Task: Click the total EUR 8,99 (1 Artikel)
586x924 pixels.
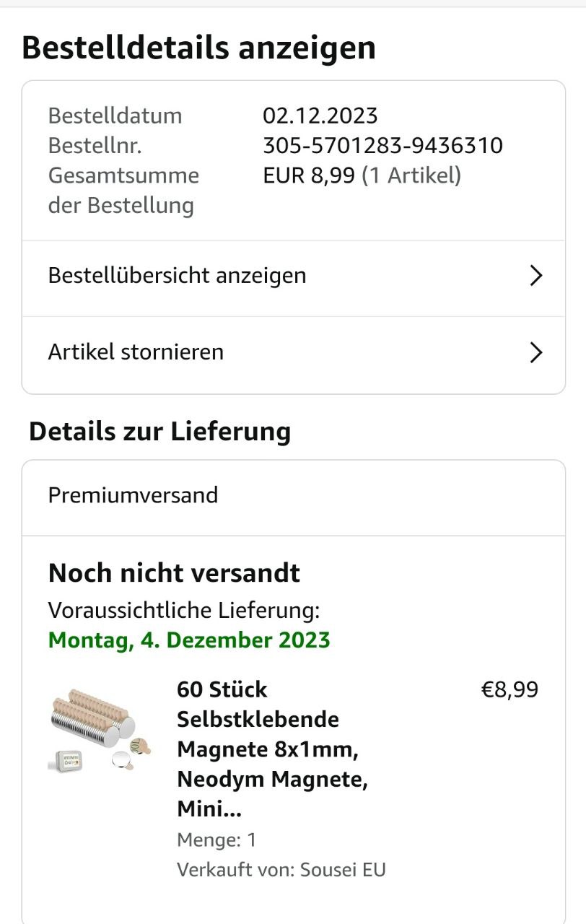Action: (x=362, y=175)
